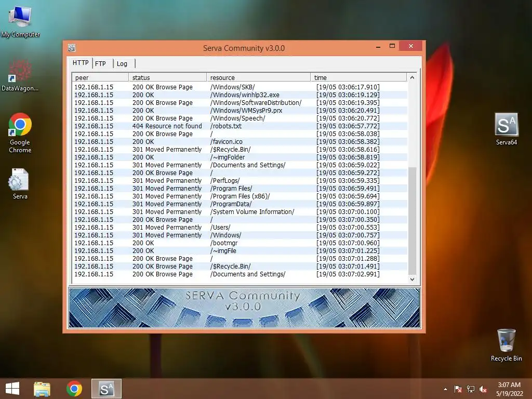Click the scrollbar up arrow

tap(412, 77)
